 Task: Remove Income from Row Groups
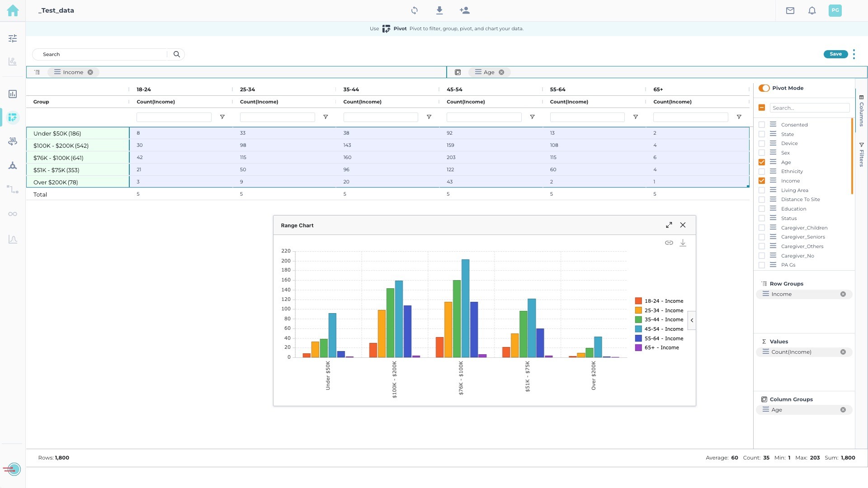(843, 294)
